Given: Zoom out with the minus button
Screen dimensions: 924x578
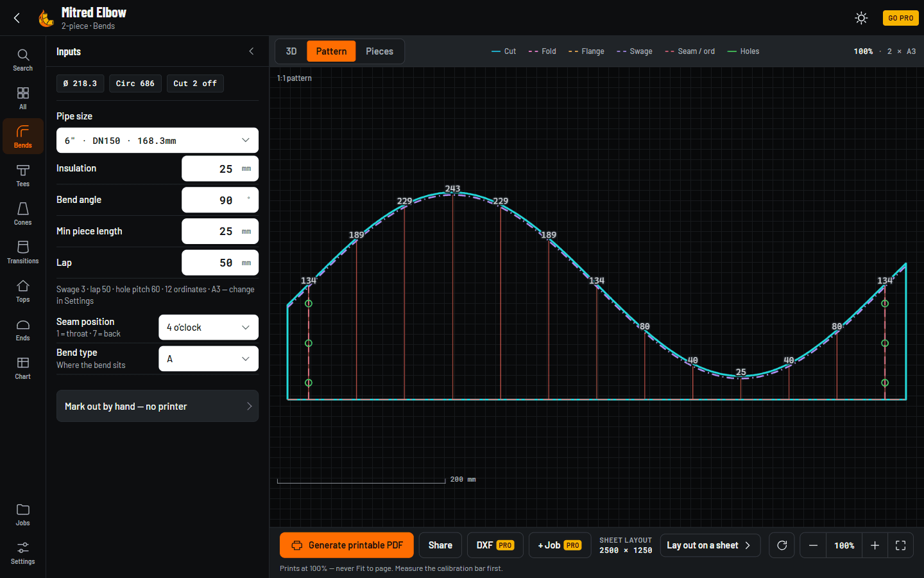Looking at the screenshot, I should click(813, 545).
